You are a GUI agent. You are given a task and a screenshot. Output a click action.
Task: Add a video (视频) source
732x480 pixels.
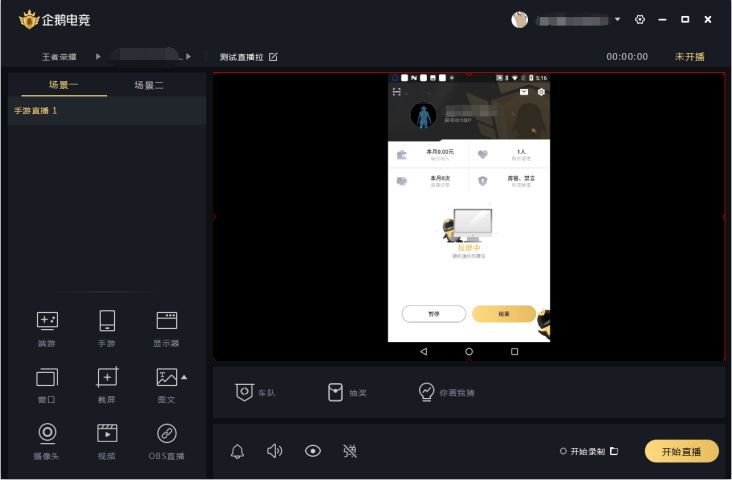tap(106, 440)
